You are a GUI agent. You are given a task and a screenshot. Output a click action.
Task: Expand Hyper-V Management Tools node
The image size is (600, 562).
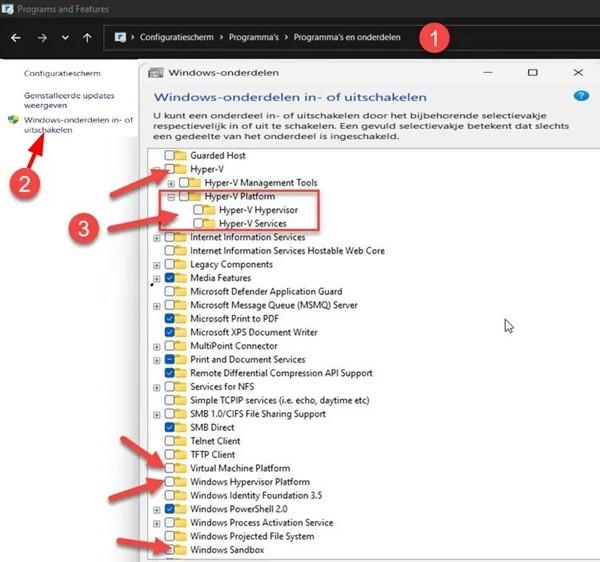pos(171,184)
